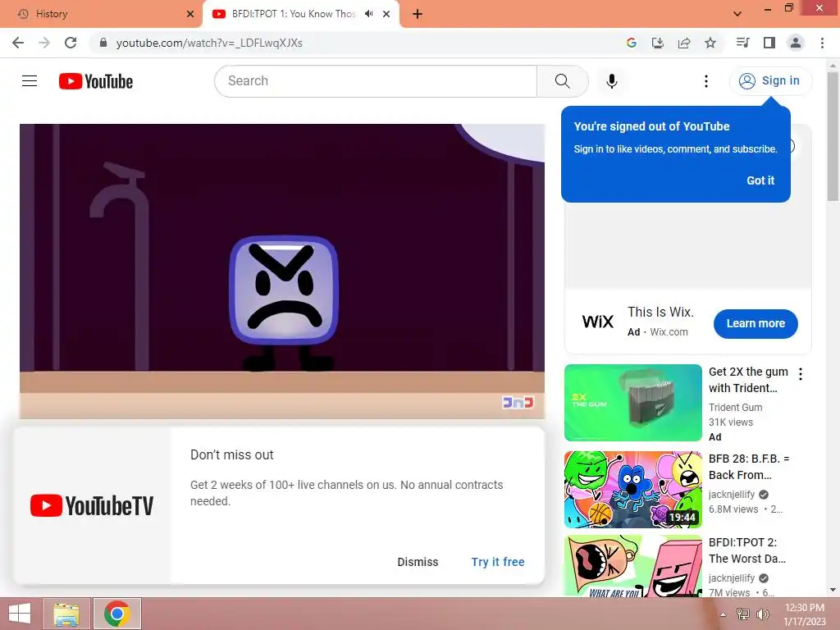Screen dimensions: 840x630
Task: Mute the tab via speaker icon
Action: coord(368,14)
